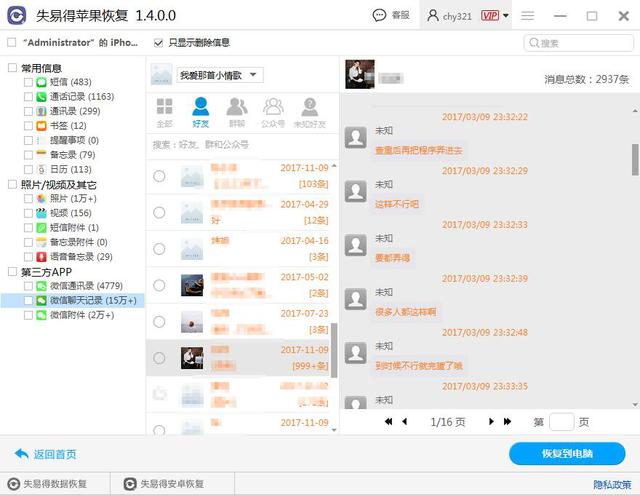Select the 语音备忘录 voice memo icon
This screenshot has width=640, height=495.
pyautogui.click(x=41, y=257)
